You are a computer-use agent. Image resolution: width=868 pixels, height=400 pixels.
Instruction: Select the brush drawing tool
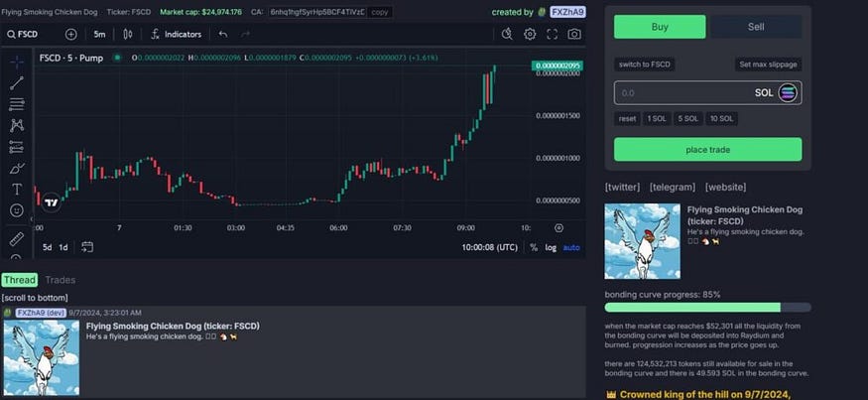click(x=17, y=168)
